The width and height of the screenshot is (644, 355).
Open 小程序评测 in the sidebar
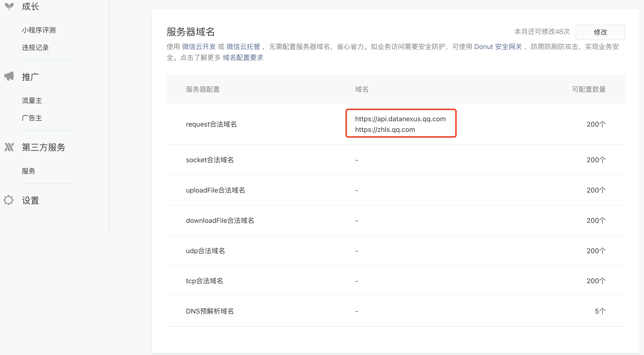pyautogui.click(x=39, y=30)
